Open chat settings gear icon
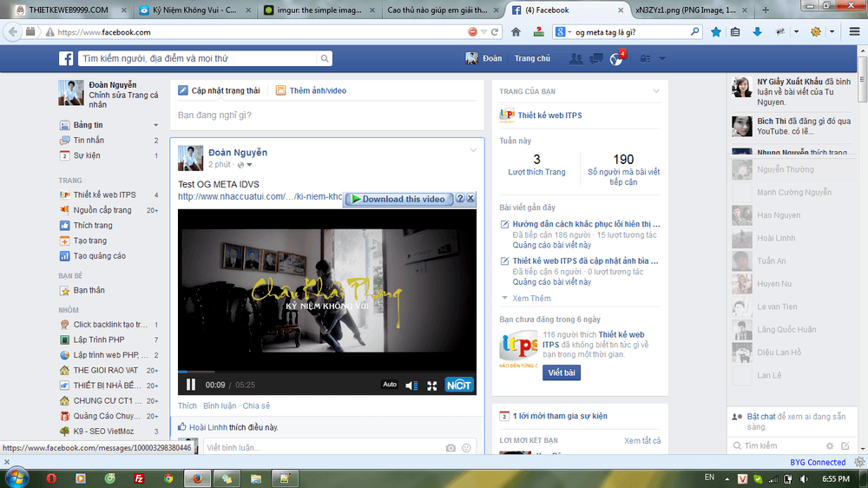This screenshot has height=488, width=868. coord(829,445)
